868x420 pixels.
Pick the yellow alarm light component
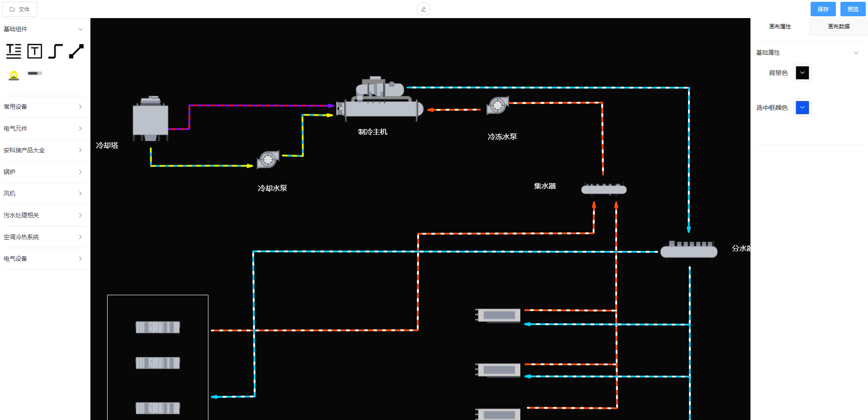point(14,75)
